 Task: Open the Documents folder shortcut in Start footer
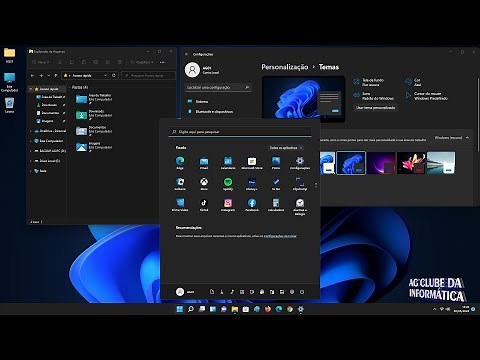(x=212, y=292)
